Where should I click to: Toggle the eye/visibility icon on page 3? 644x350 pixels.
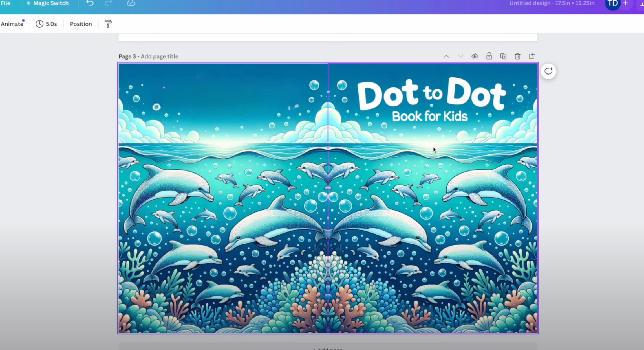(x=474, y=56)
